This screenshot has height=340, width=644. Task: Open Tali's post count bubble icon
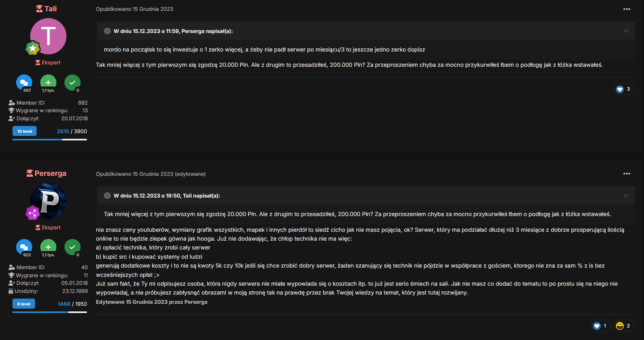point(24,82)
